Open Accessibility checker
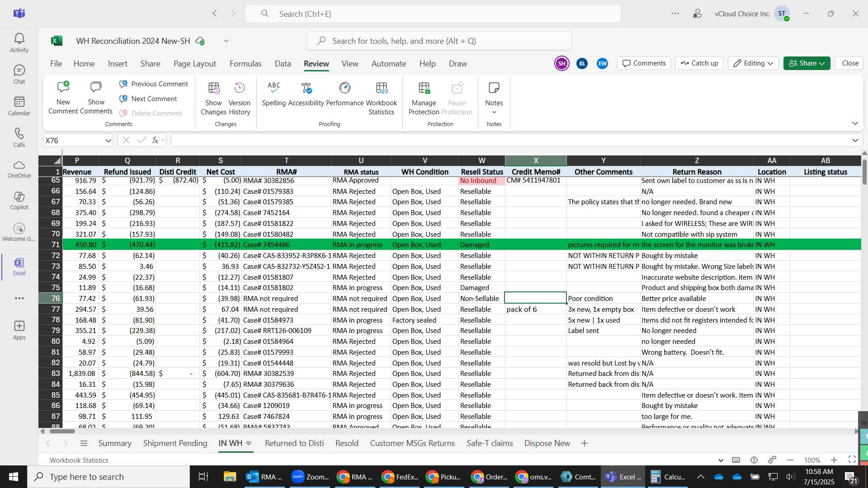 click(x=306, y=94)
